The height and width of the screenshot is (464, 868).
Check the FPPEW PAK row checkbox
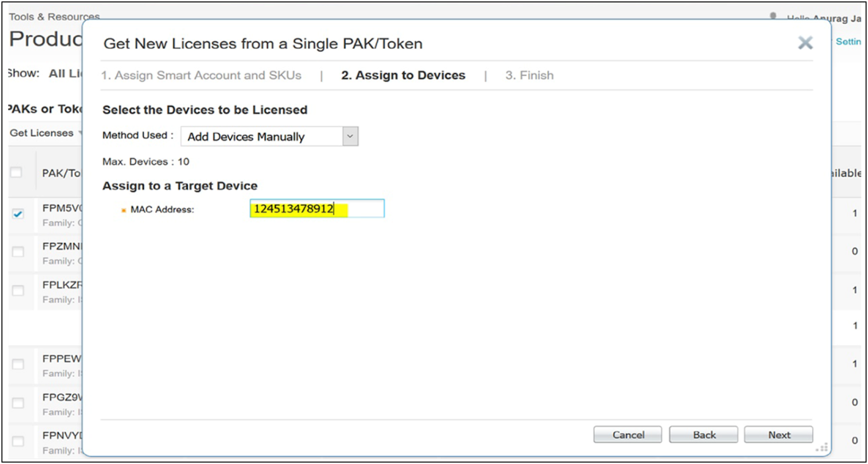click(18, 364)
